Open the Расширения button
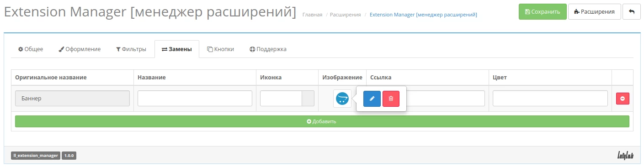Image resolution: width=644 pixels, height=167 pixels. pos(594,11)
